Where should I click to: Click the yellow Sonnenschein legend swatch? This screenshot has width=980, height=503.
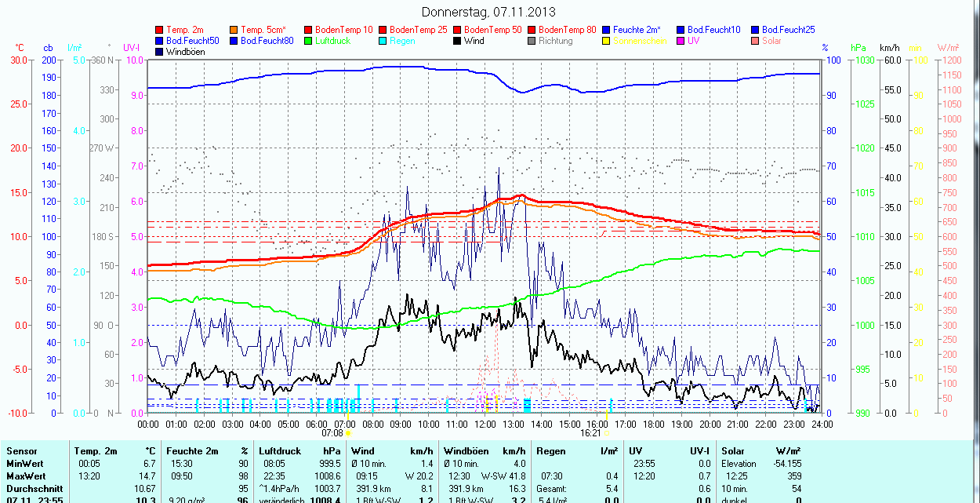click(607, 41)
